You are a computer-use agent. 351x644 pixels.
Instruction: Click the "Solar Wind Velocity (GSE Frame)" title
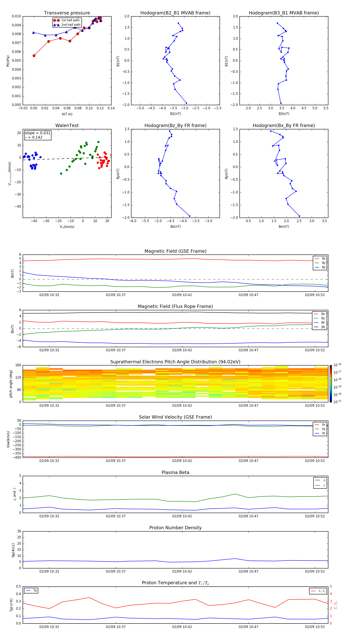pyautogui.click(x=175, y=417)
